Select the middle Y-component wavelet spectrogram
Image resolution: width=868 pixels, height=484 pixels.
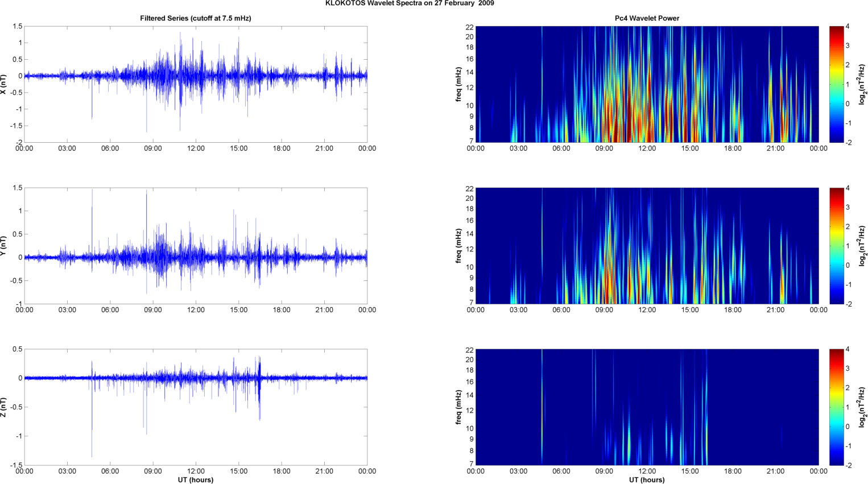(647, 246)
